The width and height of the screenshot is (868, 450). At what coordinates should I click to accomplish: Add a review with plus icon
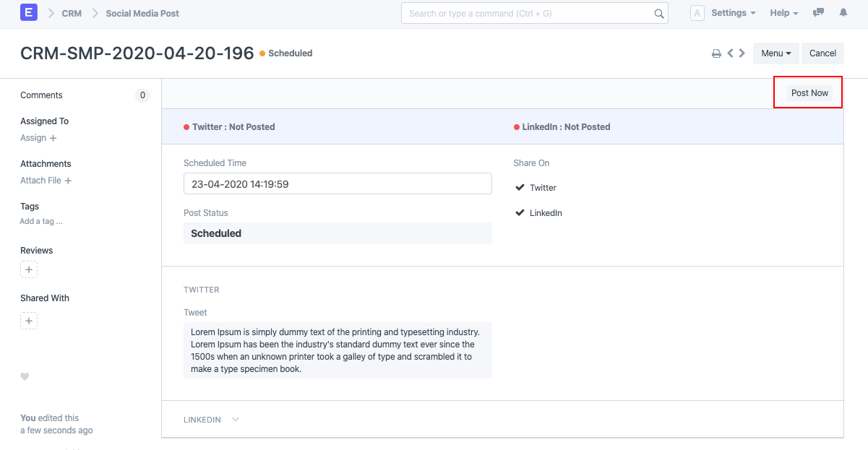29,270
